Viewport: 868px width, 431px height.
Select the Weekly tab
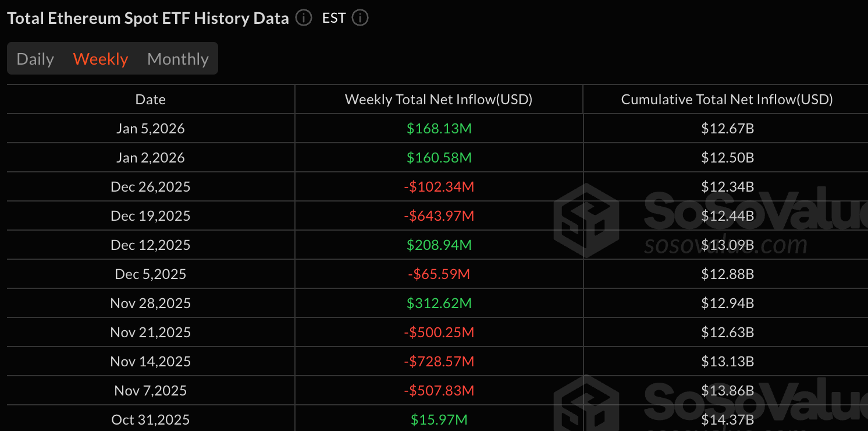(100, 58)
